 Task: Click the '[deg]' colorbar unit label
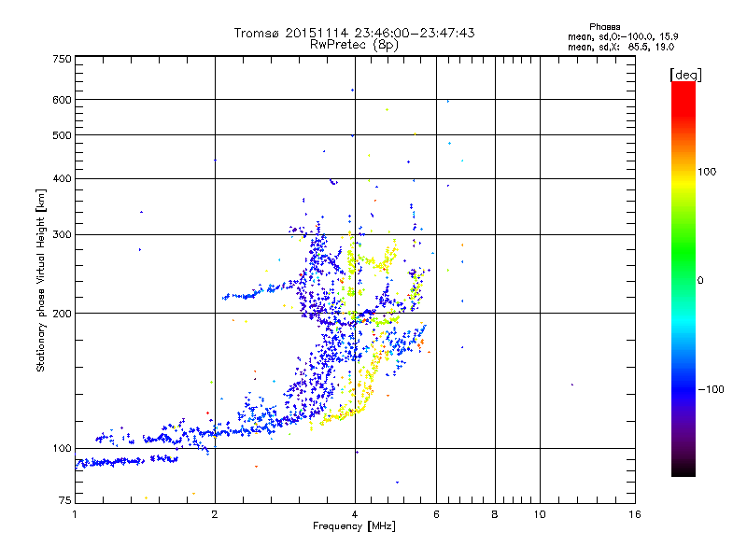click(x=685, y=75)
